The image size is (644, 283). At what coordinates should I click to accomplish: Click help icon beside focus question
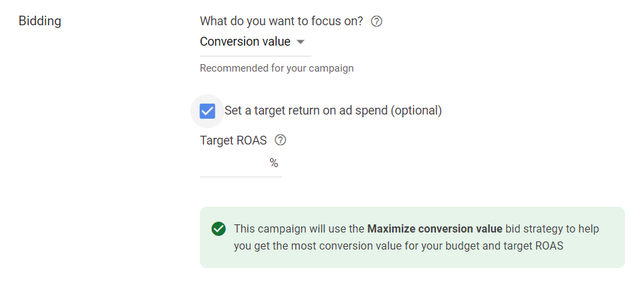coord(377,21)
